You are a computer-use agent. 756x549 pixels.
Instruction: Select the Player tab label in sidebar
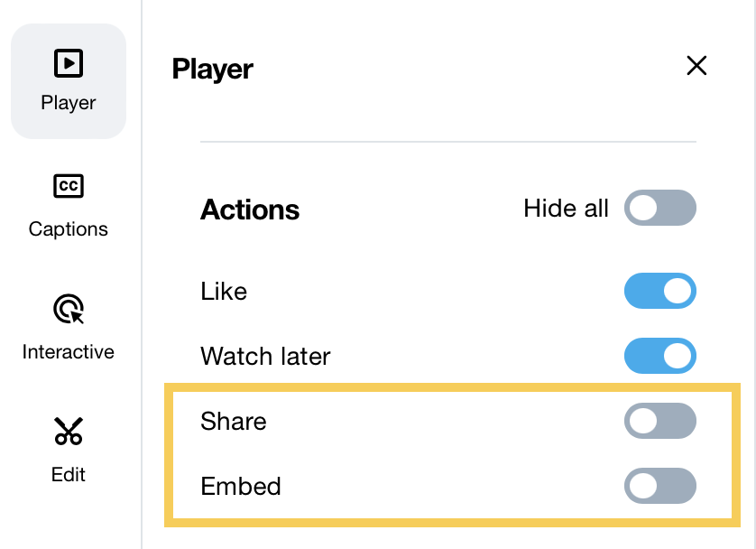tap(69, 103)
